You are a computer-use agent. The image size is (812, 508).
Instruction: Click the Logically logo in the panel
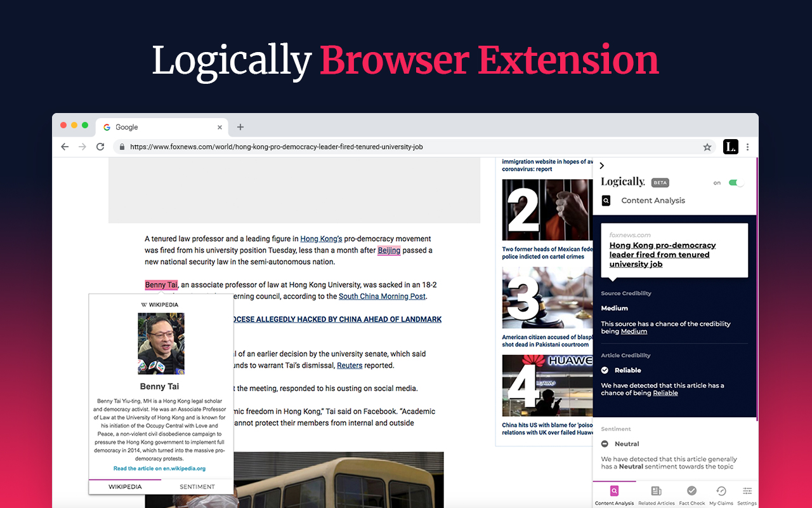tap(623, 182)
